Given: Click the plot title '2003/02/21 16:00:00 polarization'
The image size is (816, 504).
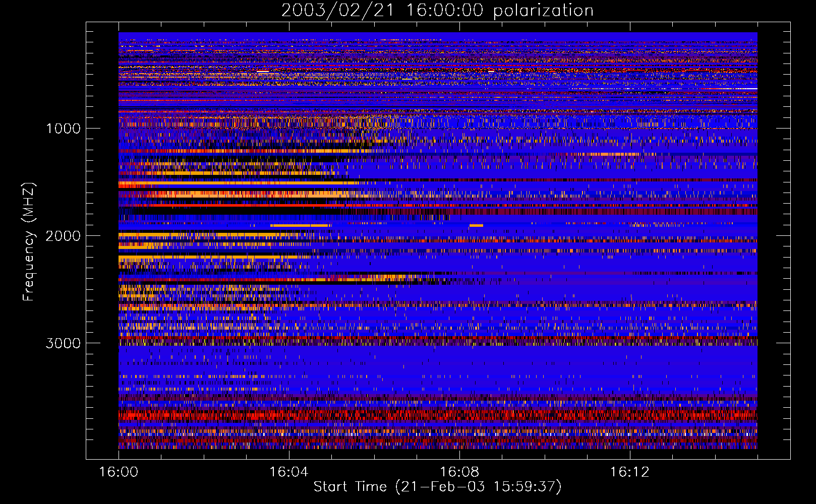Looking at the screenshot, I should pos(437,11).
